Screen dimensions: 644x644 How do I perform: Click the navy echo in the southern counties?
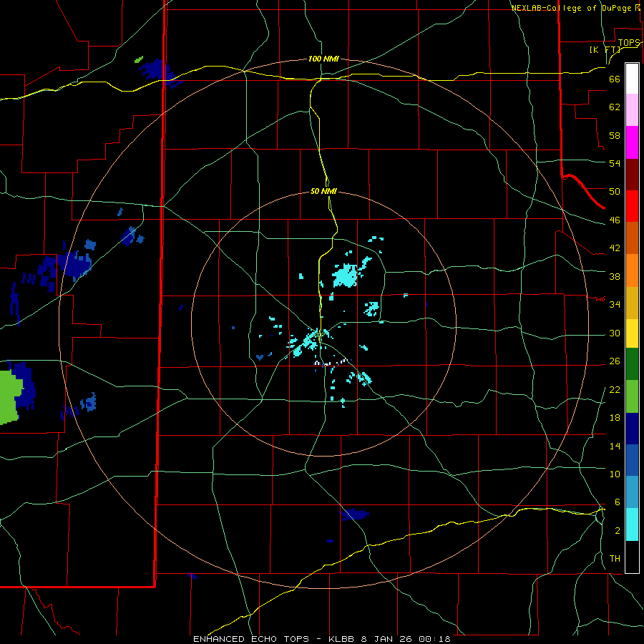[354, 514]
